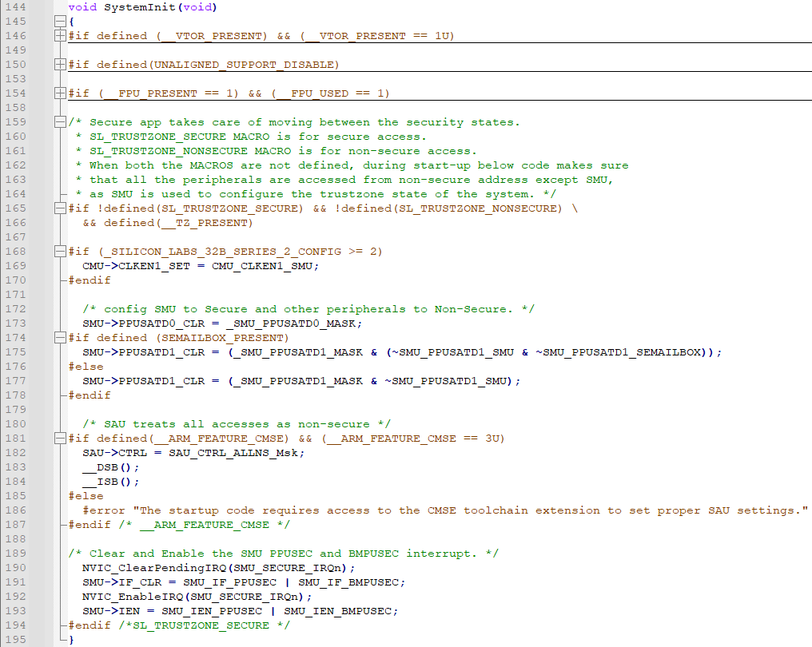This screenshot has width=812, height=647.
Task: Expand the collapsed __FPU_PRESENT block
Action: click(x=59, y=93)
